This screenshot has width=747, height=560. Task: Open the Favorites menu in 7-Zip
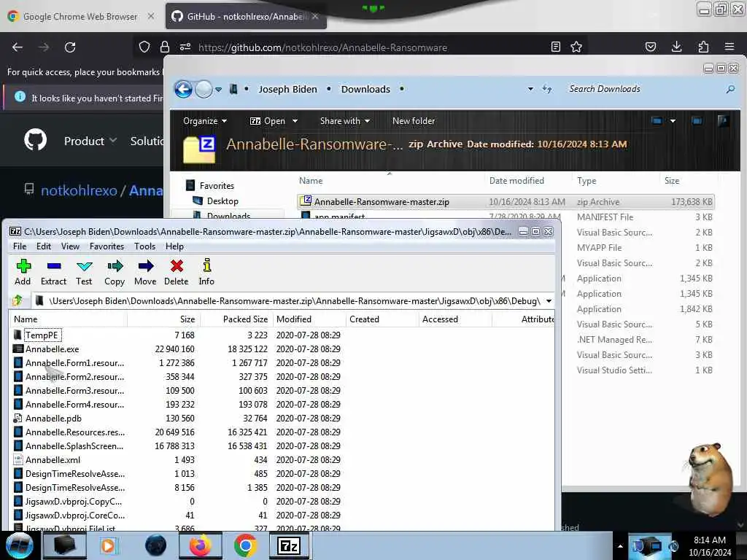[x=107, y=246]
